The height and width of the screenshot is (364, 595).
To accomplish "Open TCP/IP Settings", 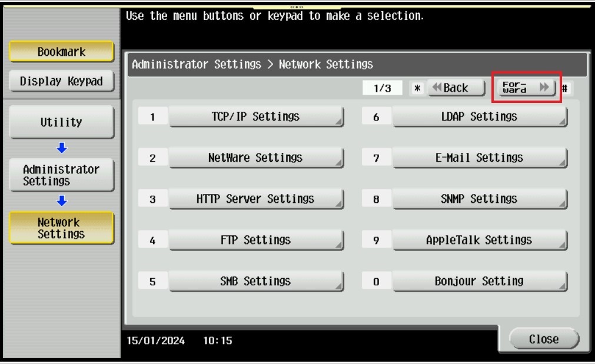I will 256,117.
